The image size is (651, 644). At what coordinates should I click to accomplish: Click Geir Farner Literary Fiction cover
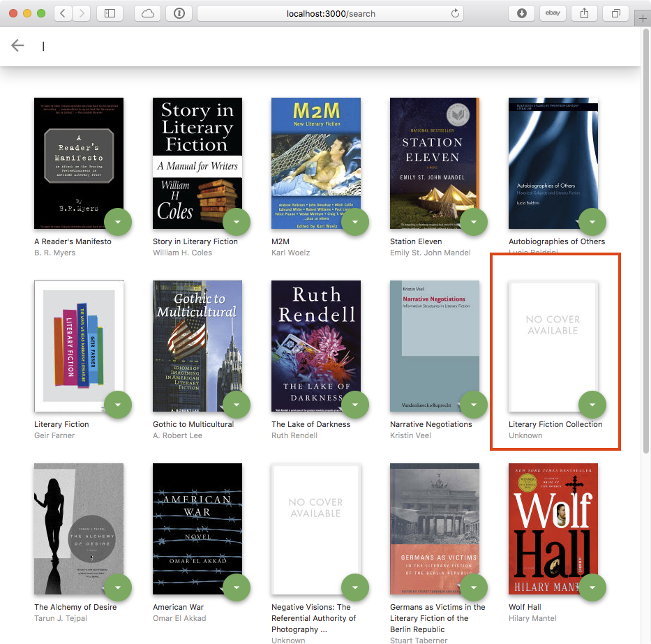click(x=79, y=346)
